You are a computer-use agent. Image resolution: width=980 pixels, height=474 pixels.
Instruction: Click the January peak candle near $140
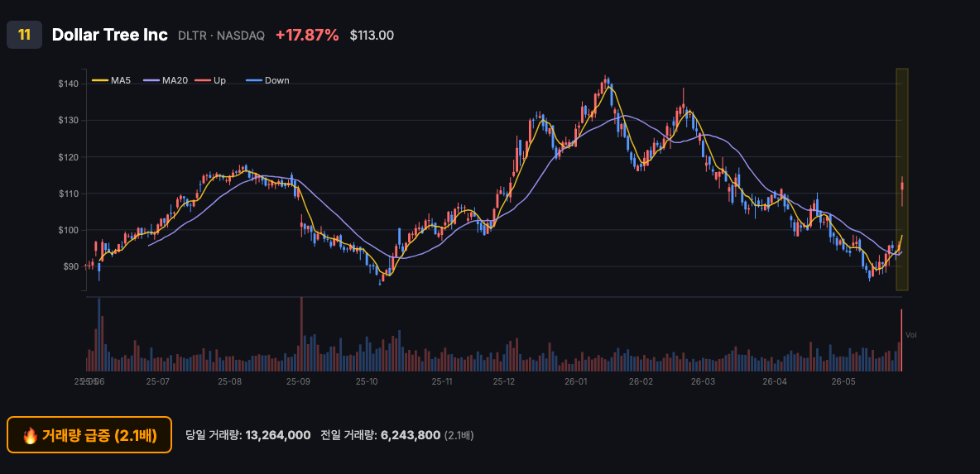pos(605,82)
